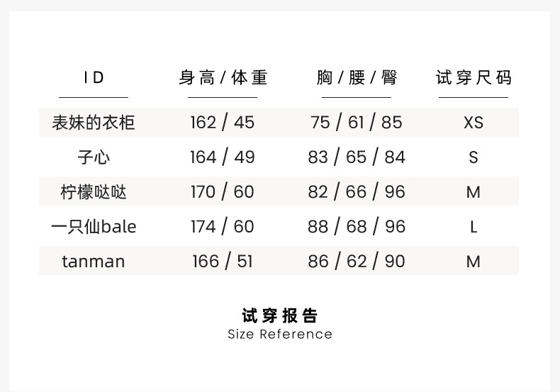The height and width of the screenshot is (392, 560).
Task: Click the 83 / 65 / 84 measurements cell
Action: click(357, 157)
